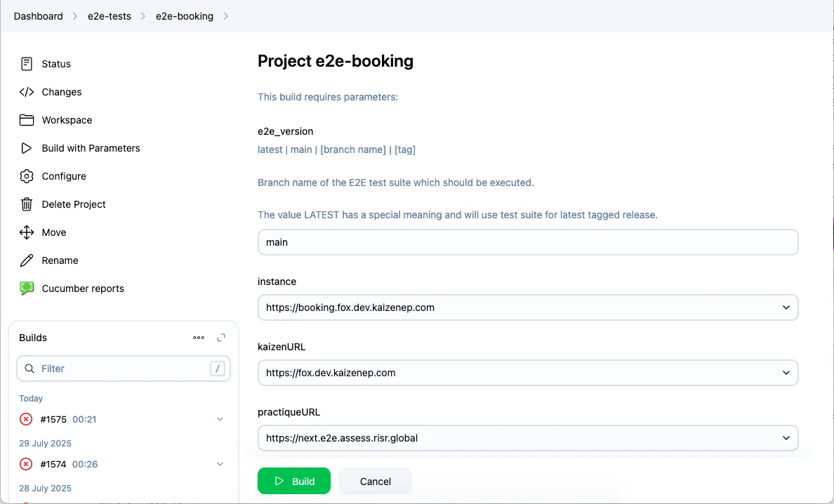Open e2e-tests from the breadcrumb trail
834x504 pixels.
tap(109, 15)
